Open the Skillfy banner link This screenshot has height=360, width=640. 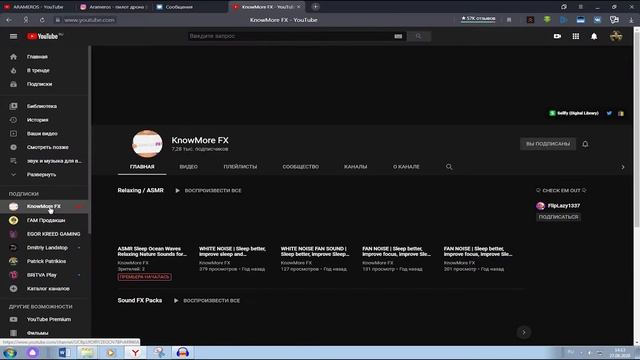pyautogui.click(x=574, y=113)
